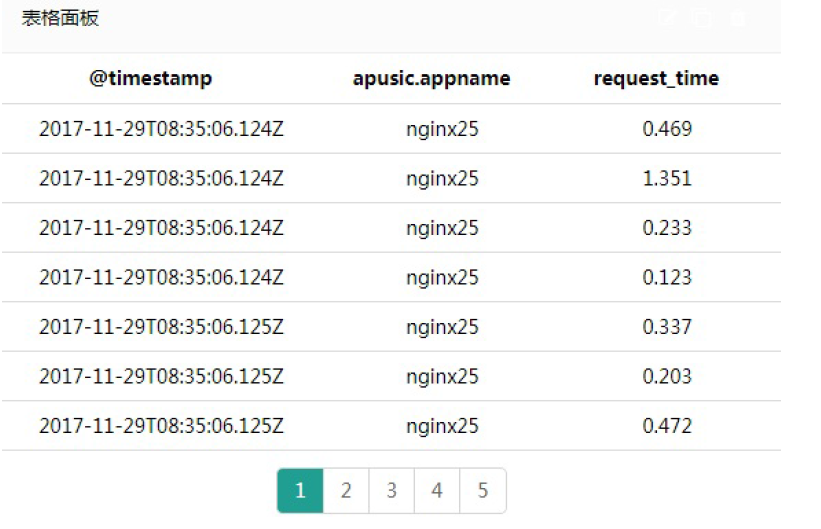Image resolution: width=821 pixels, height=529 pixels.
Task: Jump to pagination page 5
Action: click(x=483, y=490)
